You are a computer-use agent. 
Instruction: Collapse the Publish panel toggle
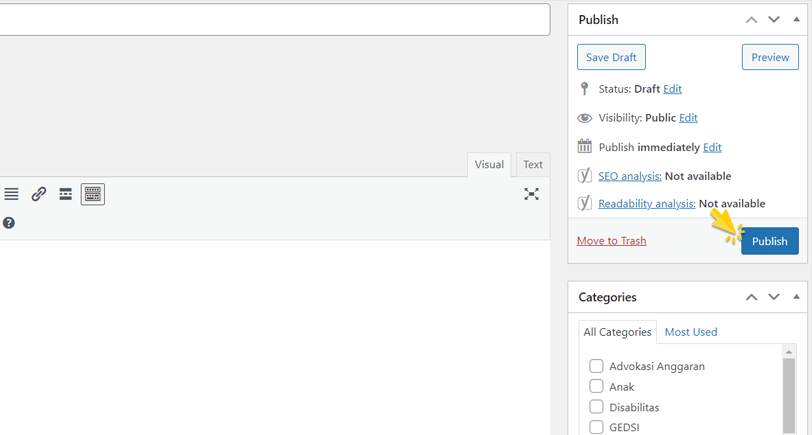tap(796, 20)
